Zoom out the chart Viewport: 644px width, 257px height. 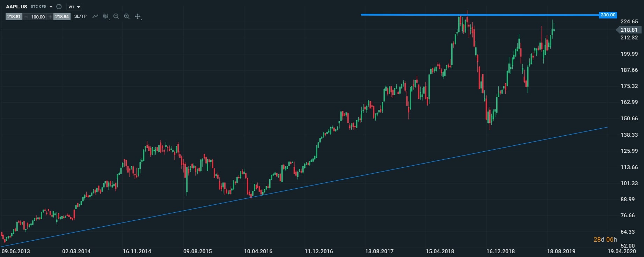click(x=116, y=16)
